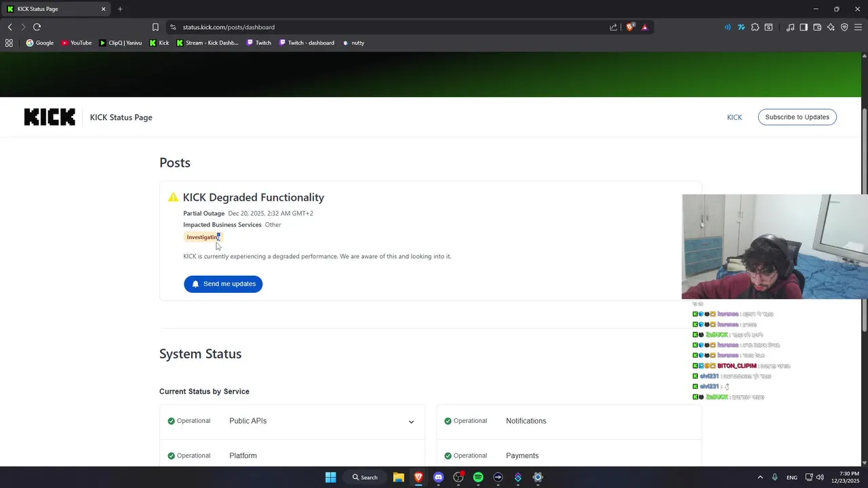Open the Twitch bookmark
The width and height of the screenshot is (868, 488).
(259, 43)
